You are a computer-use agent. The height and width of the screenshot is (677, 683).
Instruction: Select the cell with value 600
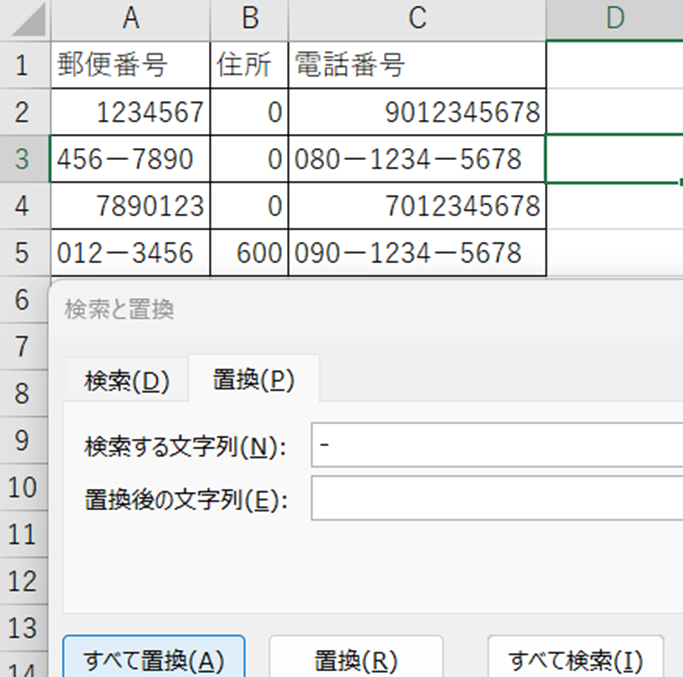tap(249, 253)
